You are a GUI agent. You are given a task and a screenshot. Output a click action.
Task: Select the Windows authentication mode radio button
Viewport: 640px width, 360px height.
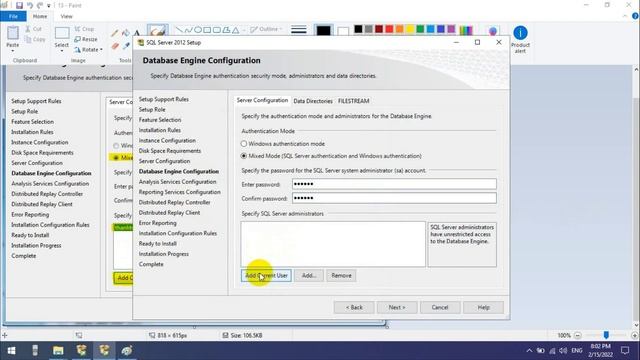coord(244,144)
